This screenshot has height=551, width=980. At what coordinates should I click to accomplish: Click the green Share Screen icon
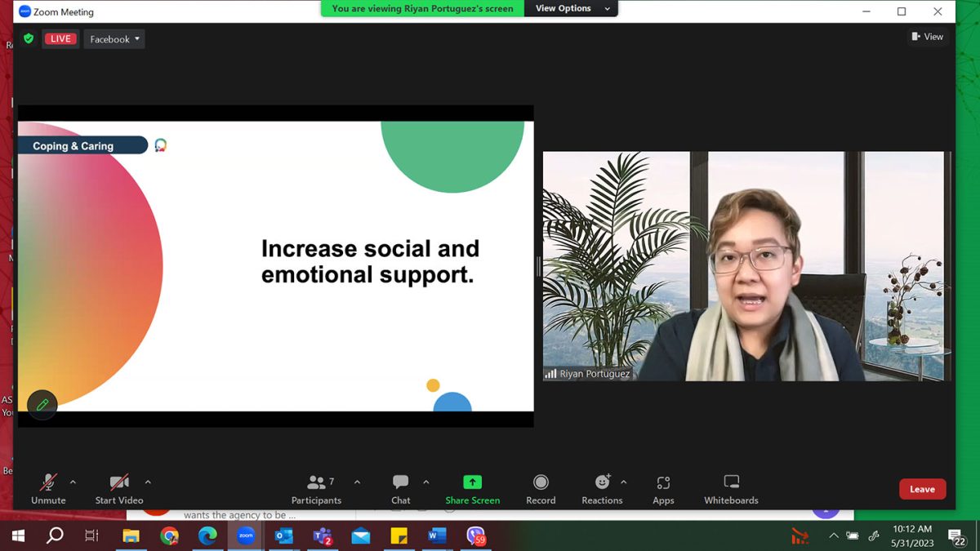click(472, 482)
